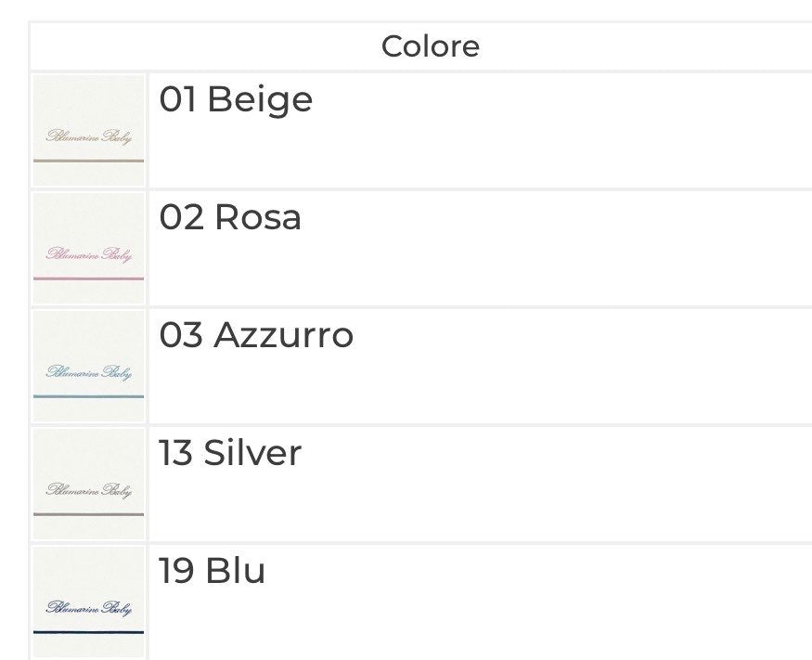Select the "13 Silver" color label
812x660 pixels.
click(x=230, y=453)
